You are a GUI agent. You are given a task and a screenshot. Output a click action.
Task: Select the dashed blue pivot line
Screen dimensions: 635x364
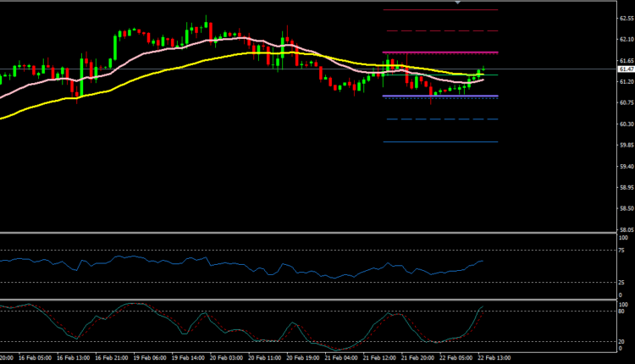[x=440, y=119]
